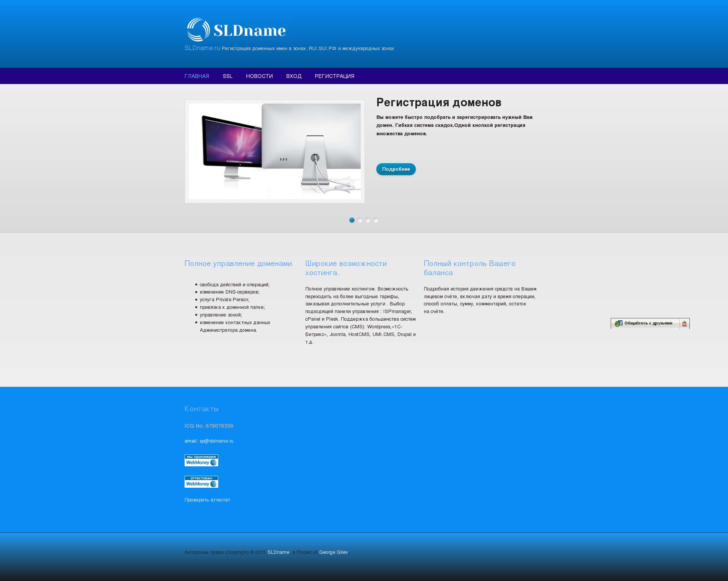This screenshot has height=581, width=728.
Task: Switch to the fourth slide dot
Action: click(376, 220)
